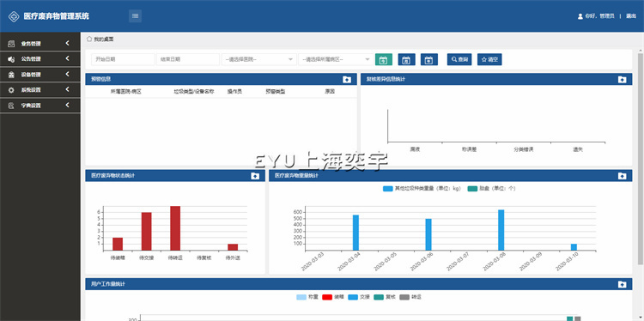Toggle 胎盘 series in waste weight legend
The height and width of the screenshot is (321, 644).
click(x=492, y=189)
